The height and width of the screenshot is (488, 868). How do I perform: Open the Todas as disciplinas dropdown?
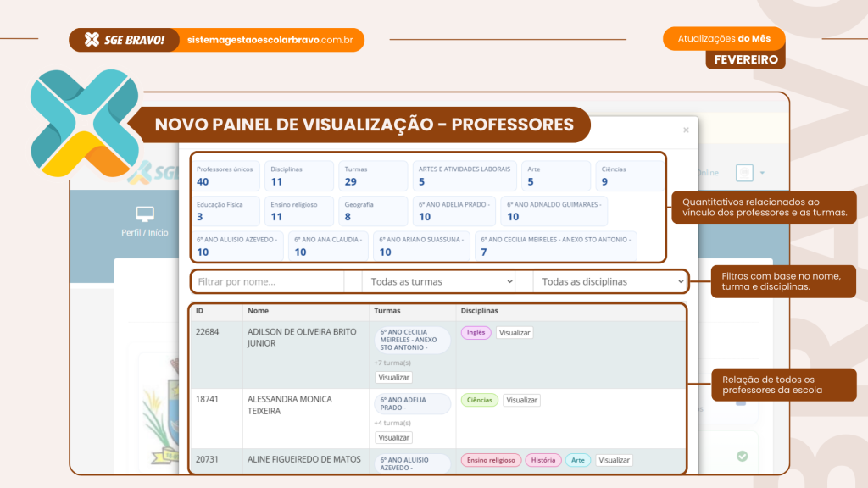610,281
